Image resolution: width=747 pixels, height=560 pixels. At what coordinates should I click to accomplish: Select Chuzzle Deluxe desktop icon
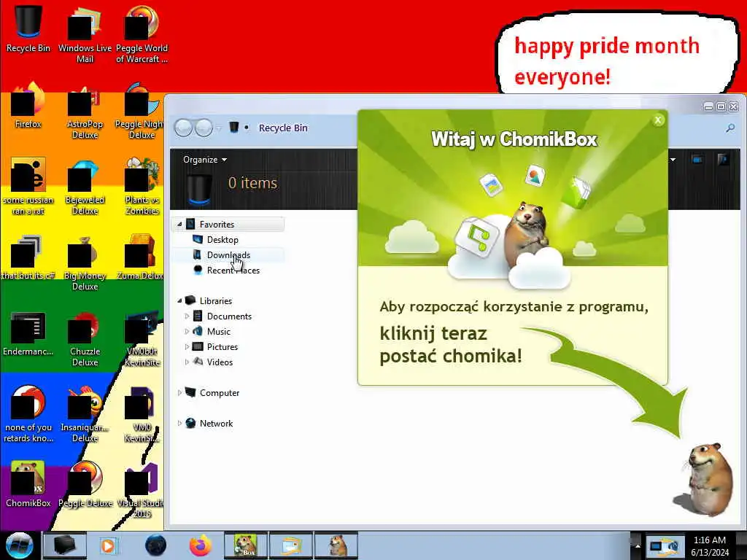pos(85,338)
